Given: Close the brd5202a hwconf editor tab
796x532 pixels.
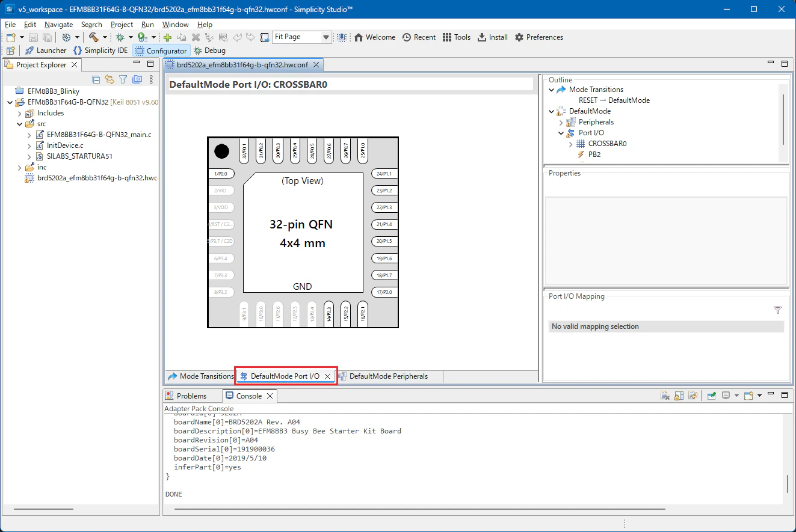Looking at the screenshot, I should (x=316, y=65).
